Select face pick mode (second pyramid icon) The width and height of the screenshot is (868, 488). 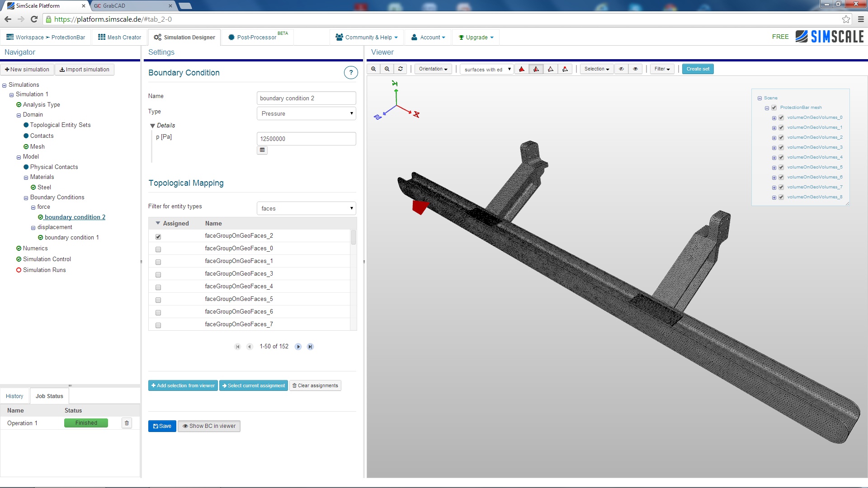tap(536, 69)
